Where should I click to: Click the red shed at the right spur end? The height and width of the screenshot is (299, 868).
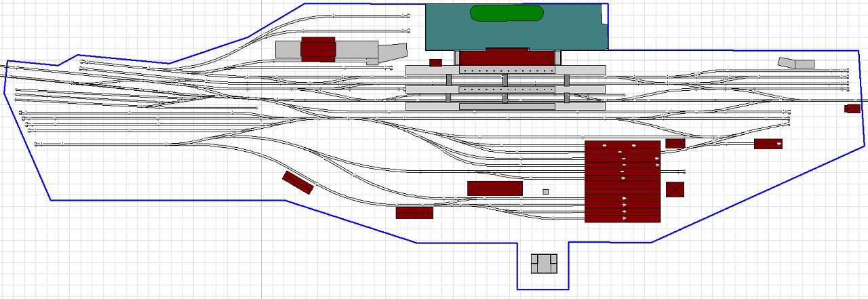pyautogui.click(x=768, y=144)
